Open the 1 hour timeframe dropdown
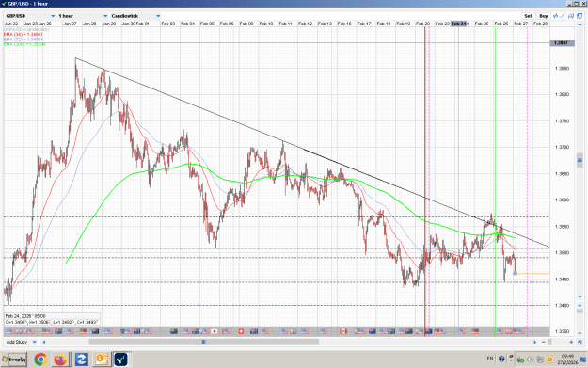Viewport: 588px width, 368px height. pyautogui.click(x=83, y=16)
